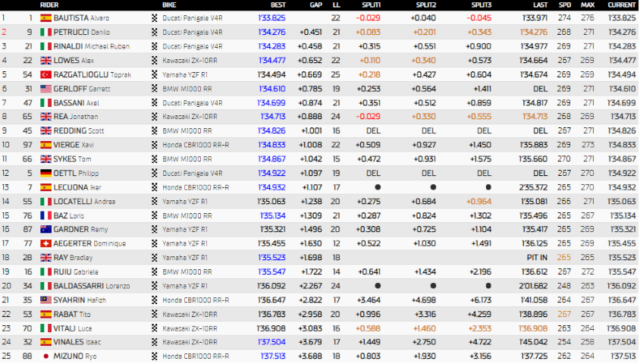Click the French flag beside BAZ

coord(45,215)
